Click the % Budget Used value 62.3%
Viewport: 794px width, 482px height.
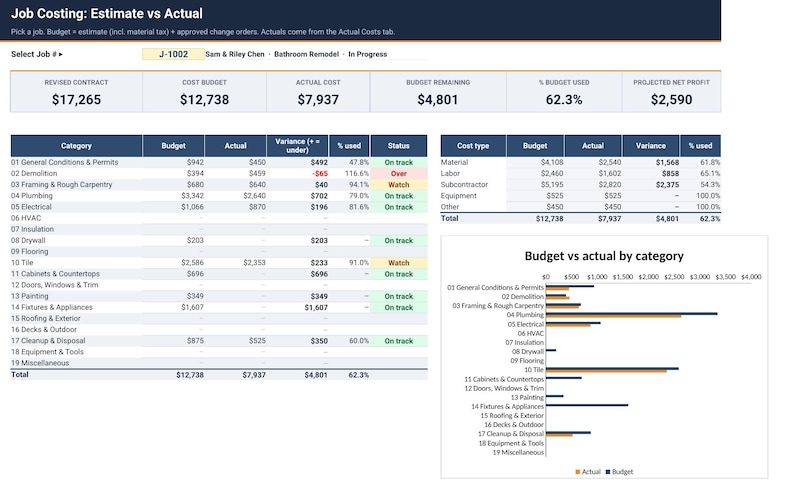564,100
